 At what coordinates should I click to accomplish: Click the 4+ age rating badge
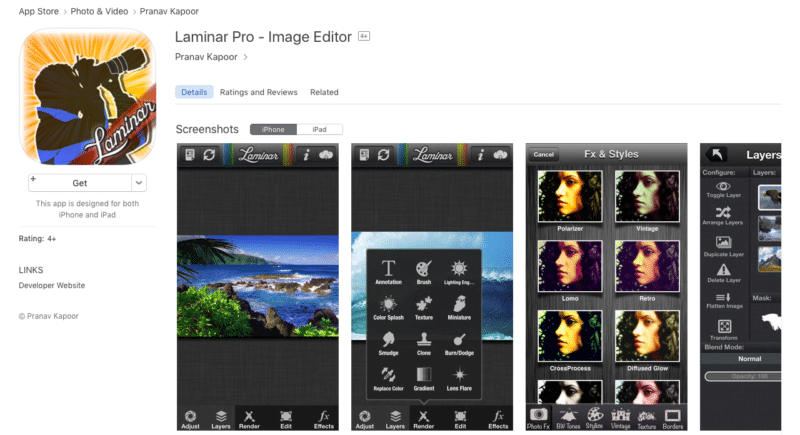364,36
